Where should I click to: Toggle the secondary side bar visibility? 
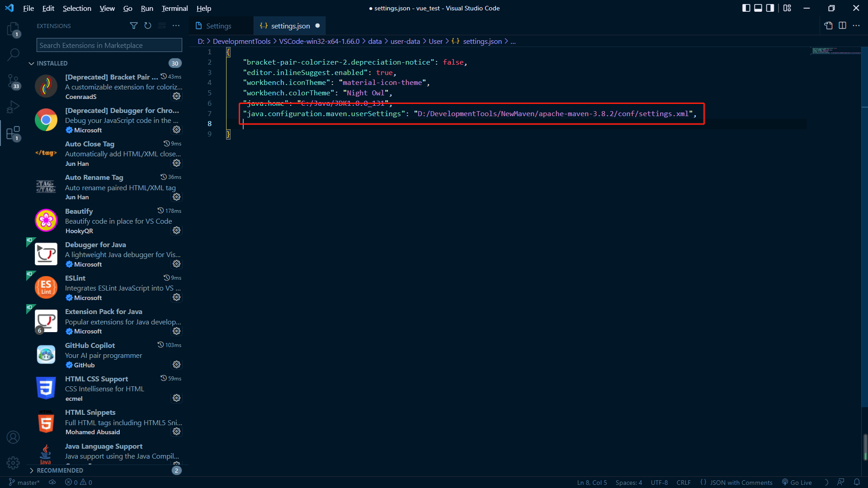[770, 8]
